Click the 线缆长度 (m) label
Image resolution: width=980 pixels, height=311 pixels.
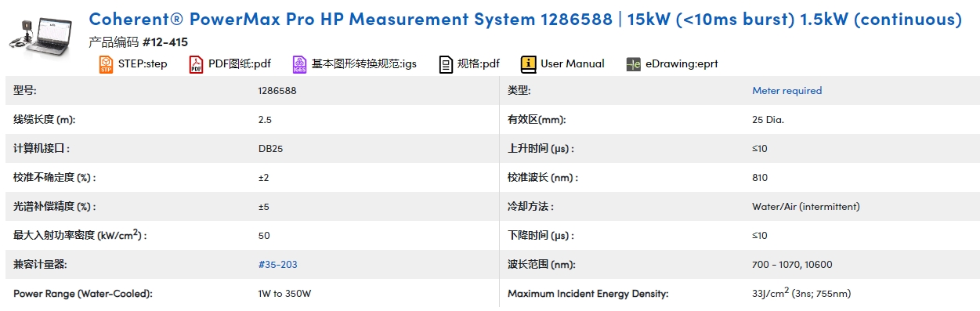[45, 120]
